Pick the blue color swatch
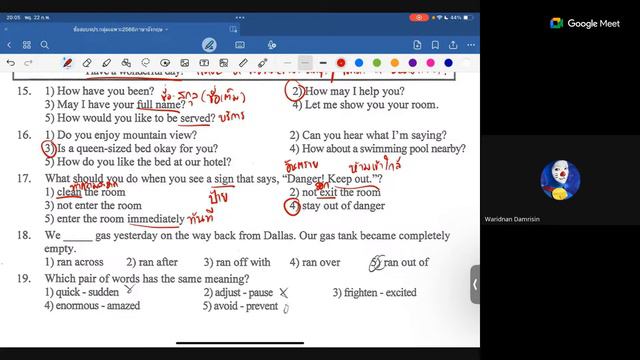 (359, 63)
